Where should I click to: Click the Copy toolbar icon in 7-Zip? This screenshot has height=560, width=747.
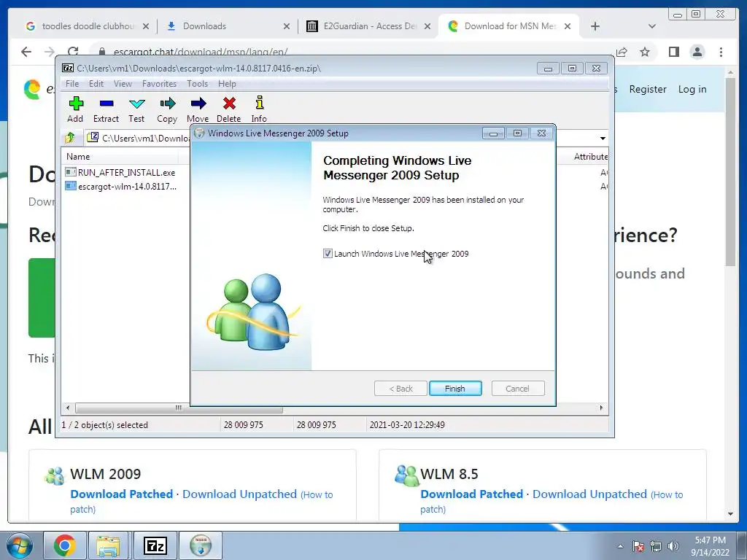coord(167,104)
